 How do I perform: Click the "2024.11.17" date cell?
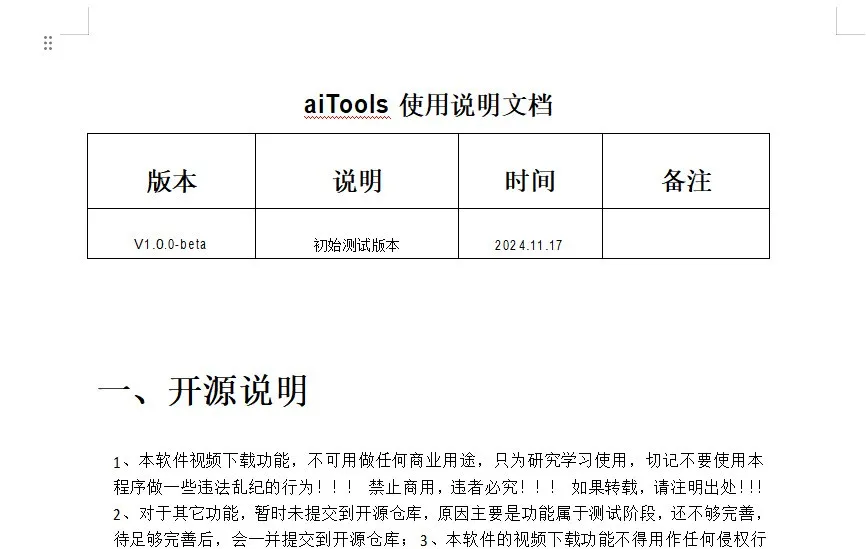[x=528, y=245]
